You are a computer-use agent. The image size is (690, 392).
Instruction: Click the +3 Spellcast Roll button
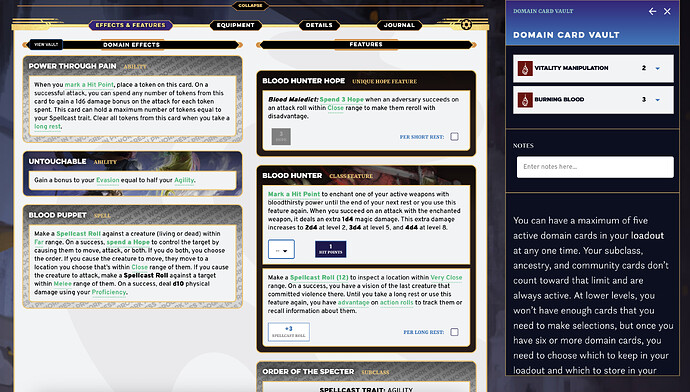(289, 332)
